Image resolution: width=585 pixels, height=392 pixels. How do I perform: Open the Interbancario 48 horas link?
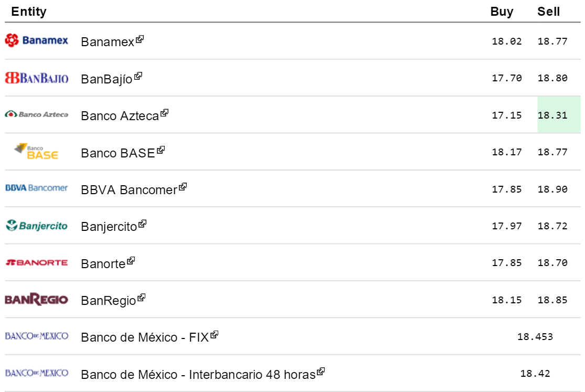(198, 375)
